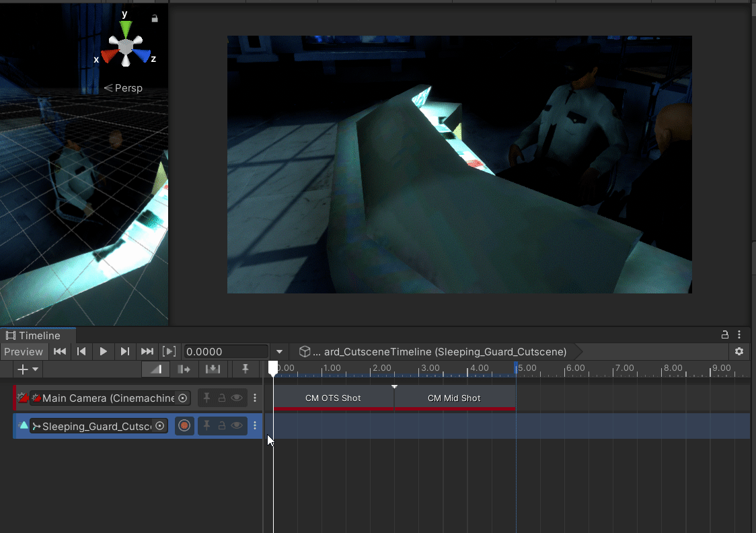Click the Sleeping_Guard_Cutscene binding field

[98, 427]
